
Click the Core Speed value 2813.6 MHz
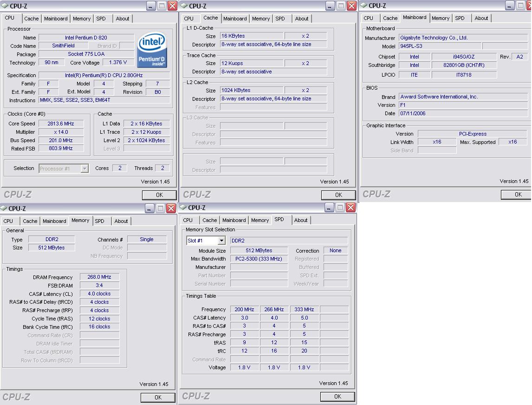tap(61, 124)
